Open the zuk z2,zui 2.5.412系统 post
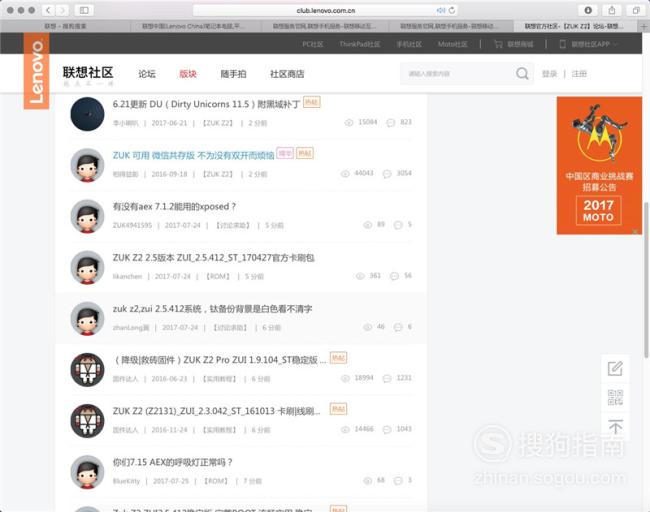Image resolution: width=650 pixels, height=512 pixels. click(212, 309)
